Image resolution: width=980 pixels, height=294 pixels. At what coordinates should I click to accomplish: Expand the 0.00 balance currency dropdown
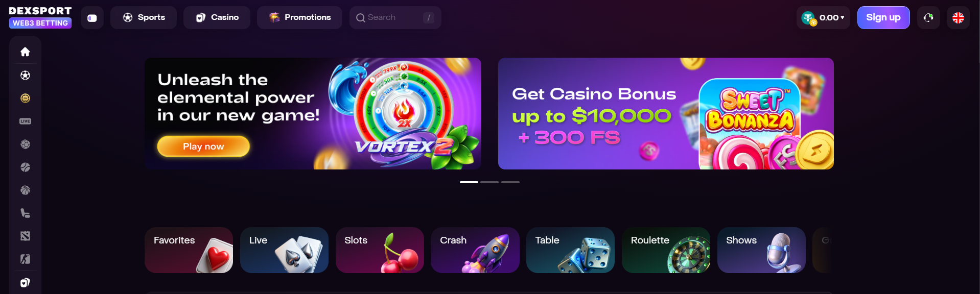[x=823, y=18]
